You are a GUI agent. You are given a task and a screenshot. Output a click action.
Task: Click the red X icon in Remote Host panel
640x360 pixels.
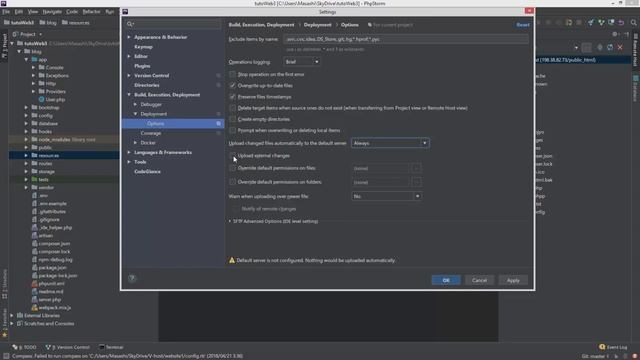(620, 47)
